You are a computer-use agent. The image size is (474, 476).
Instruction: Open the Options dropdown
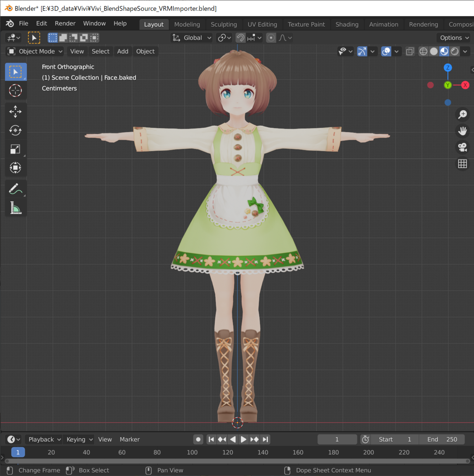tap(454, 38)
